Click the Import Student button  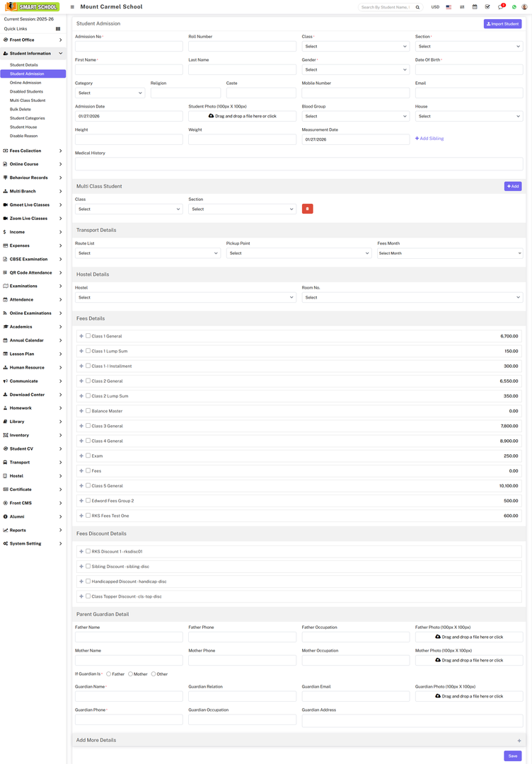pos(502,24)
